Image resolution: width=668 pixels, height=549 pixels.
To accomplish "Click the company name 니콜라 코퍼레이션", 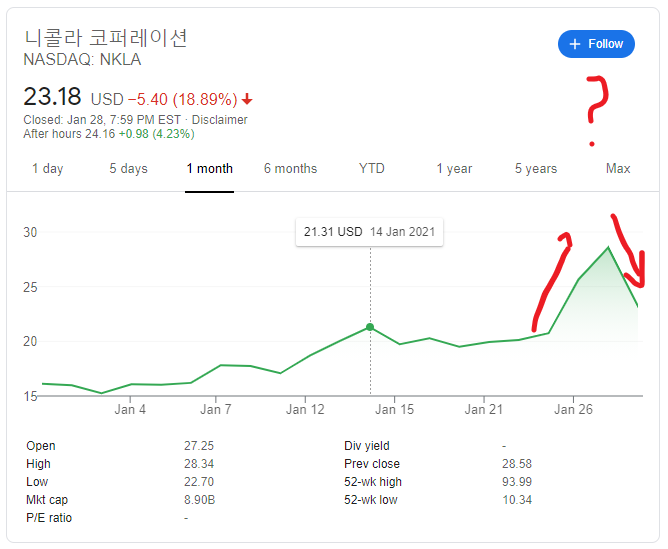I will (x=106, y=37).
